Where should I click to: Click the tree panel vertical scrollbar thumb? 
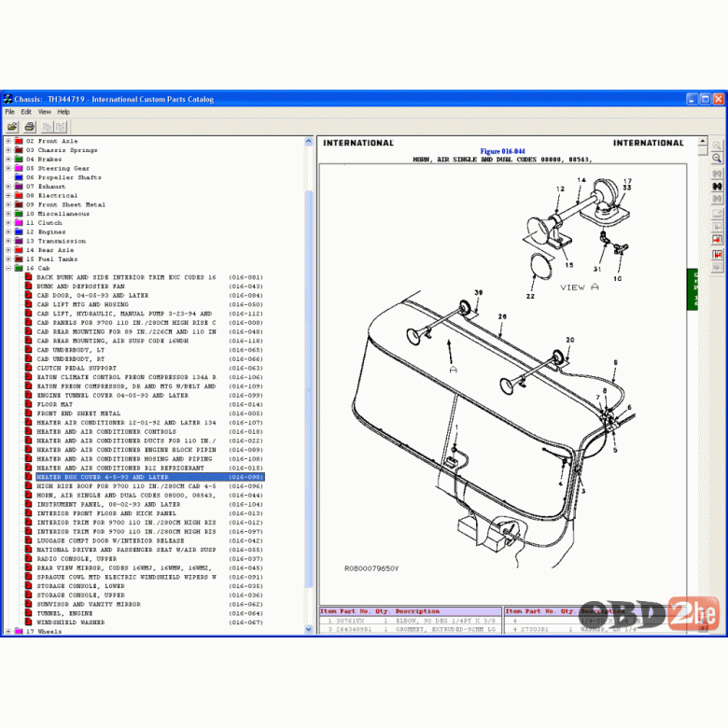click(309, 388)
